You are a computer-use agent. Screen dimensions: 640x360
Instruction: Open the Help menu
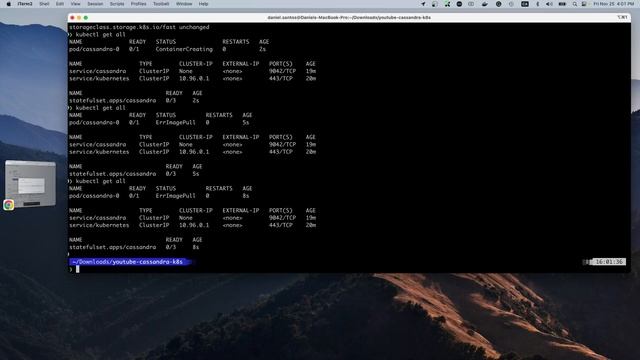click(x=203, y=4)
